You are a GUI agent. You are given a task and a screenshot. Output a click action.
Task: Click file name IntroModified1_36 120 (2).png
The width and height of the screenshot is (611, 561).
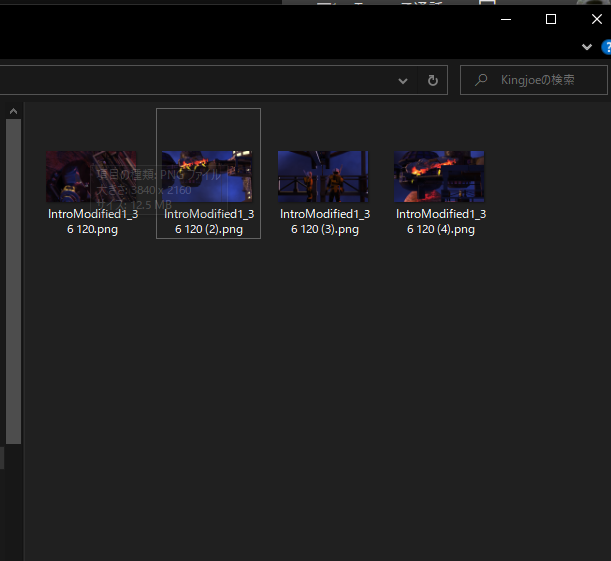(209, 221)
